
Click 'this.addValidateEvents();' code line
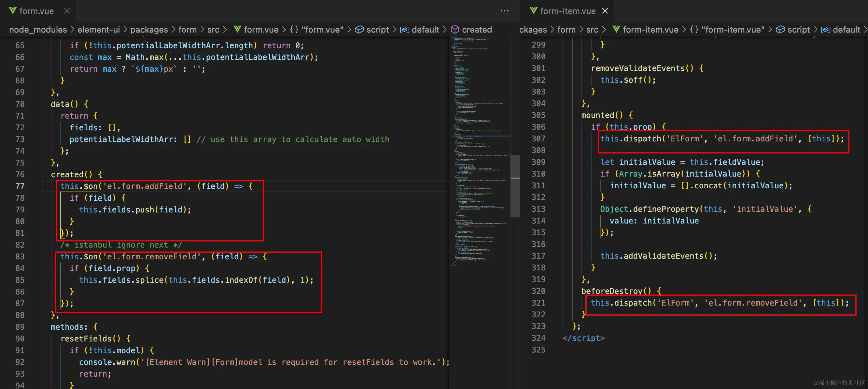(659, 256)
